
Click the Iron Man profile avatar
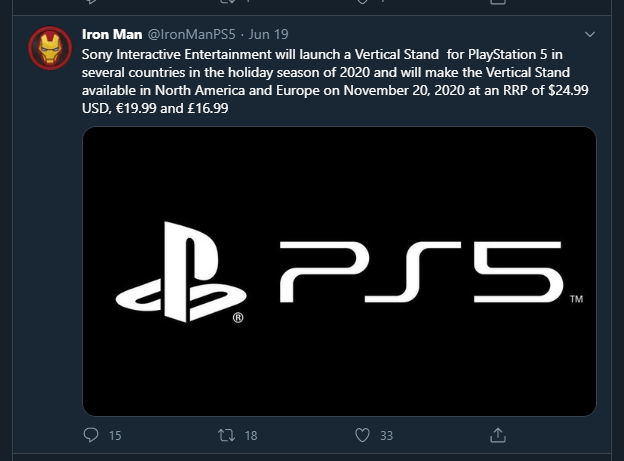click(x=48, y=47)
